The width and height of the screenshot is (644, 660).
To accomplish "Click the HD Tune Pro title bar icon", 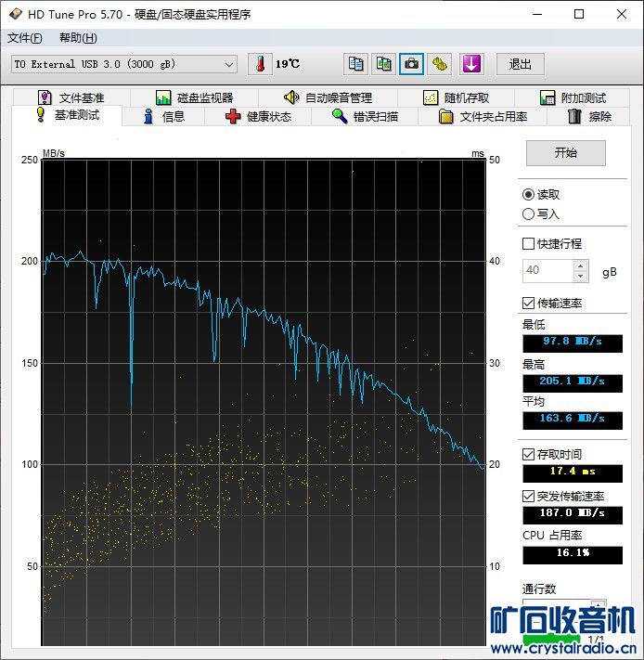I will click(16, 14).
